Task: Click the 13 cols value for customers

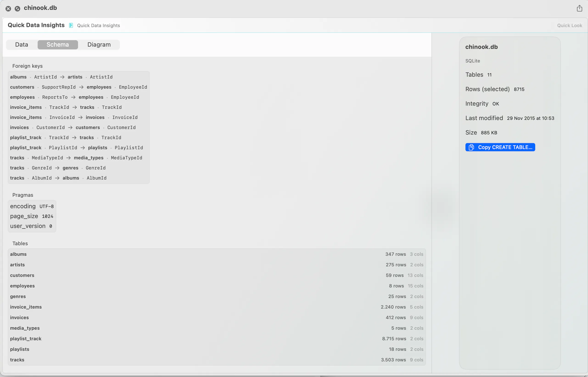Action: (x=415, y=275)
